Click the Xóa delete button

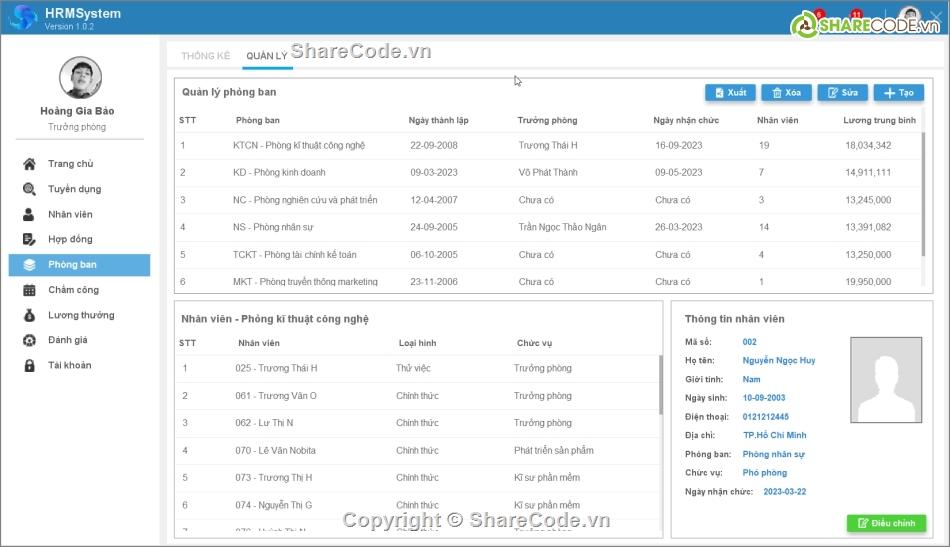786,92
